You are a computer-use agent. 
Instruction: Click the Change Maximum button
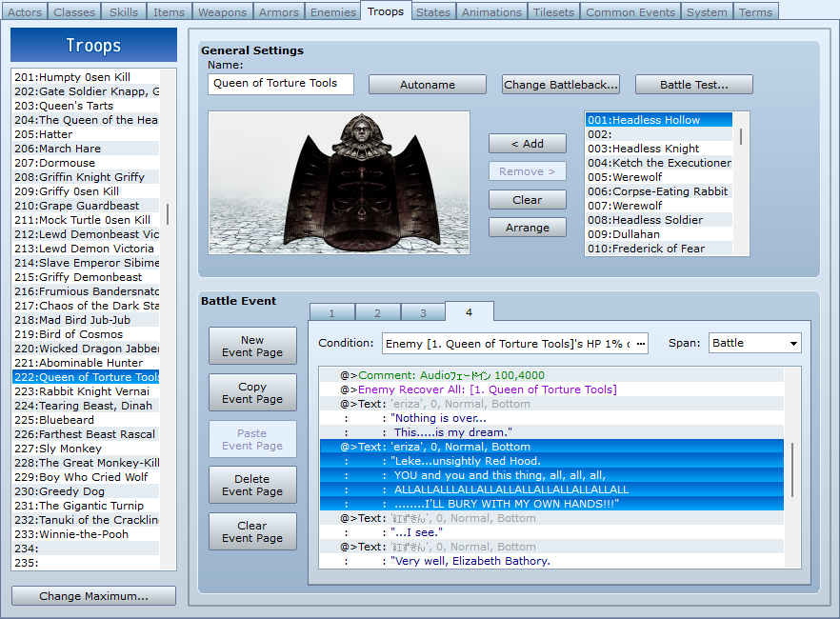tap(93, 596)
